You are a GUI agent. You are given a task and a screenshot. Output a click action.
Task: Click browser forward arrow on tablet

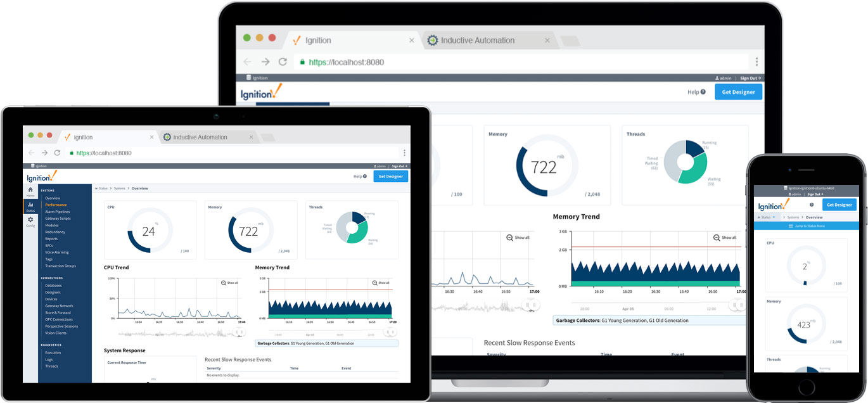tap(44, 153)
